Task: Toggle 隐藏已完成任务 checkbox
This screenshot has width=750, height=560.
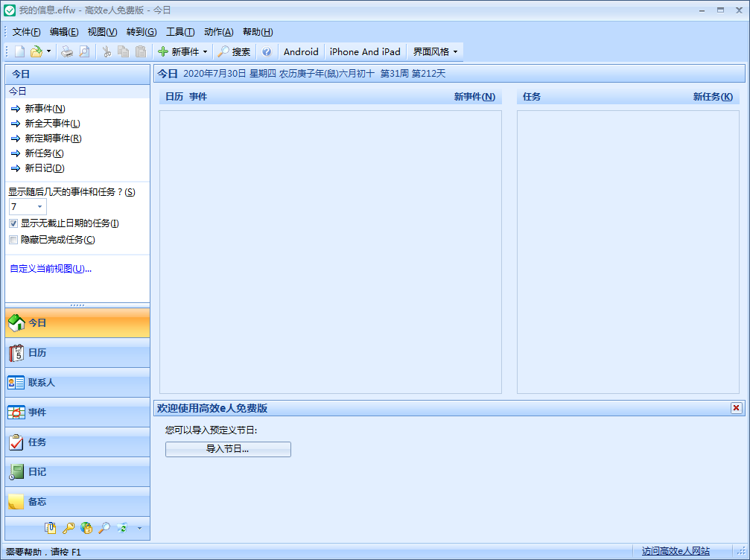Action: pyautogui.click(x=13, y=240)
